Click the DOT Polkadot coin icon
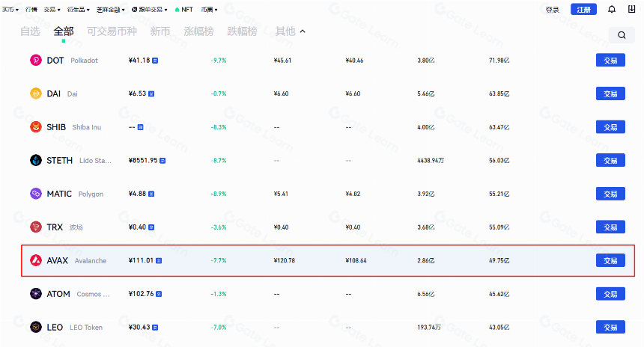The width and height of the screenshot is (644, 347). pyautogui.click(x=36, y=61)
